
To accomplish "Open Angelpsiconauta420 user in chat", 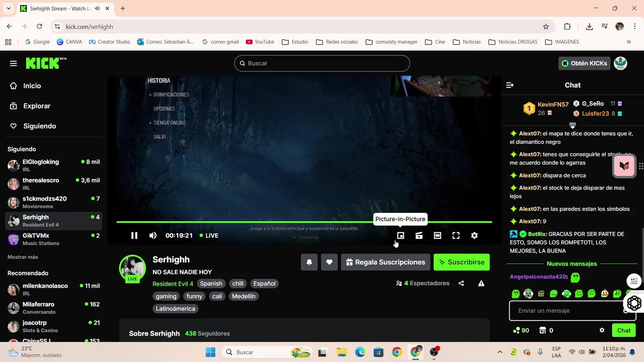I will tap(538, 277).
